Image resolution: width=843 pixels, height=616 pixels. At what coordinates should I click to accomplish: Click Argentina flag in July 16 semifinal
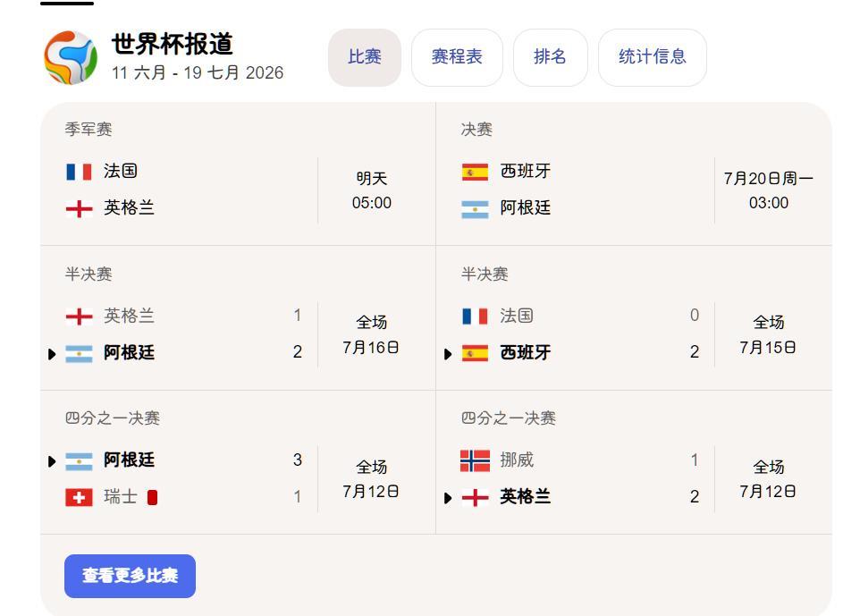point(79,353)
